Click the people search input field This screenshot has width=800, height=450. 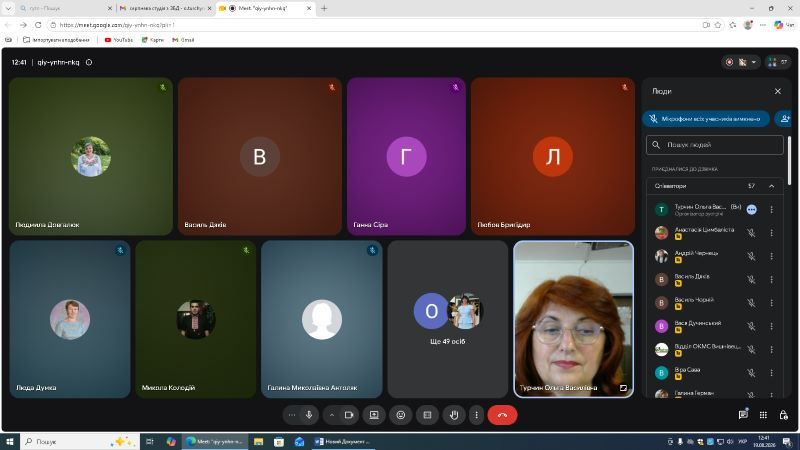click(715, 145)
